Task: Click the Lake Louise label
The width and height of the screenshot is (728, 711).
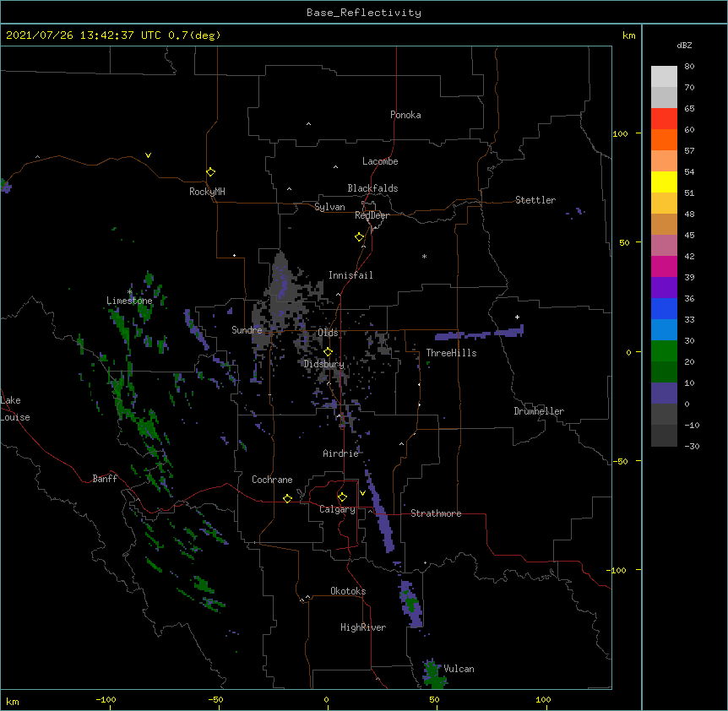Action: click(14, 409)
